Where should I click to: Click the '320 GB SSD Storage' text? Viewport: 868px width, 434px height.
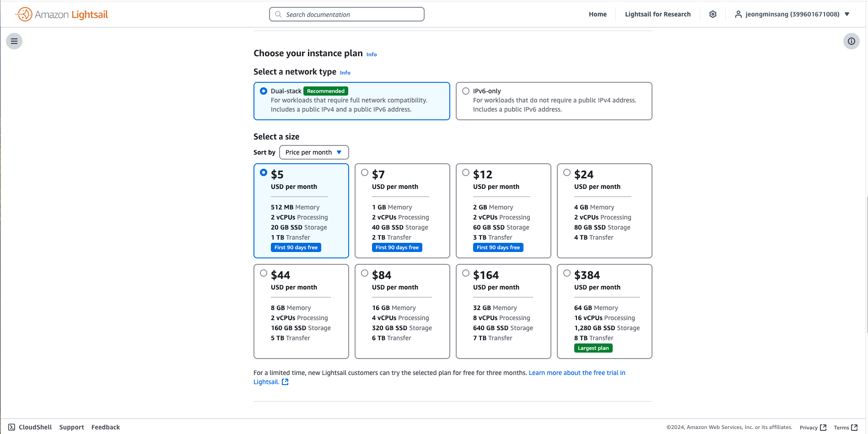[402, 328]
